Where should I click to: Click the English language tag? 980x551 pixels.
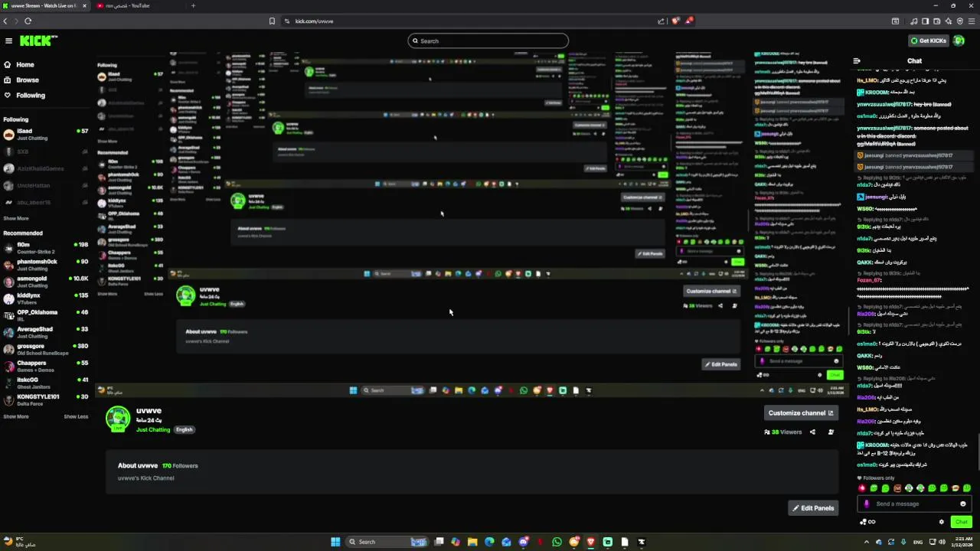pyautogui.click(x=185, y=429)
